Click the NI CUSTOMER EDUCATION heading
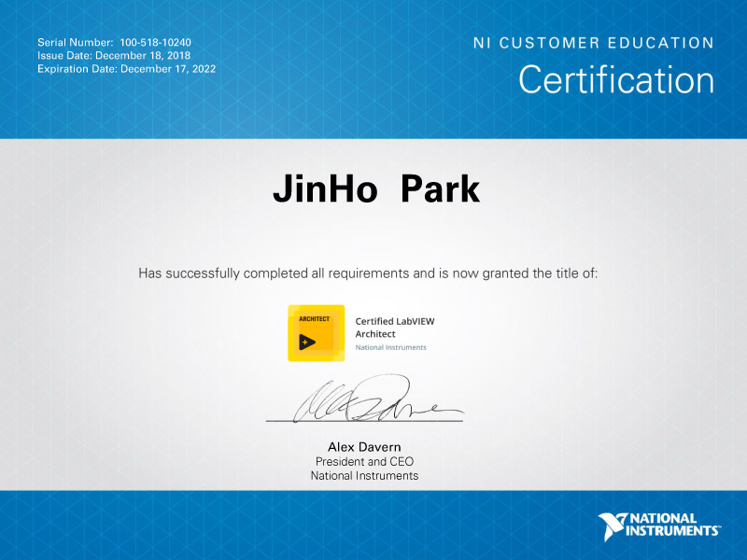This screenshot has width=747, height=560. [x=594, y=43]
